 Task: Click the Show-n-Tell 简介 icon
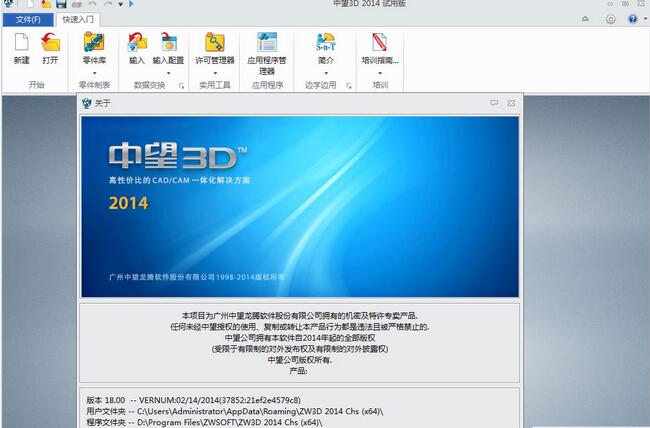coord(326,42)
